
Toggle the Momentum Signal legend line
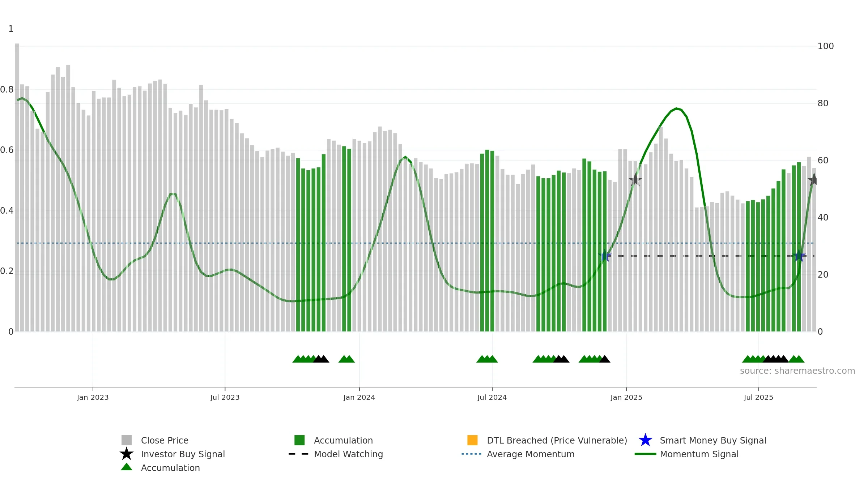686,454
